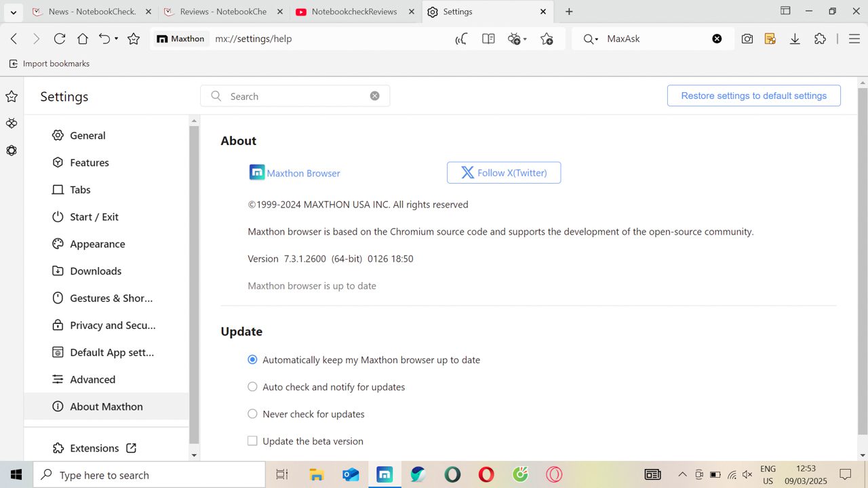The image size is (868, 488).
Task: Click the settings Search input field
Action: (x=295, y=96)
